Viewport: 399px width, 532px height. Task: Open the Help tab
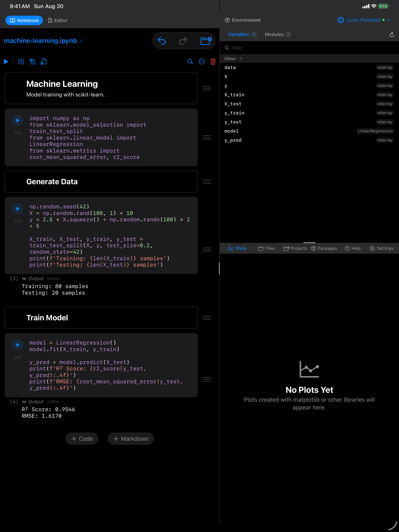[353, 248]
